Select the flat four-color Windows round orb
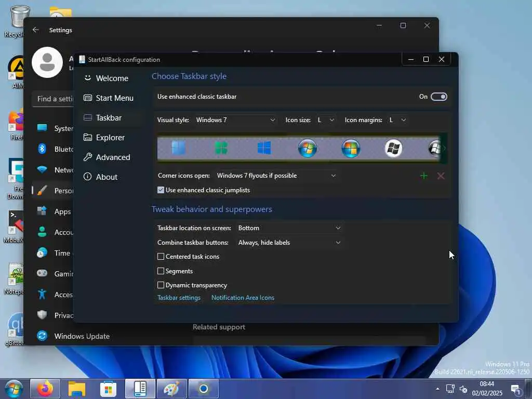Viewport: 532px width, 399px height. pos(351,148)
